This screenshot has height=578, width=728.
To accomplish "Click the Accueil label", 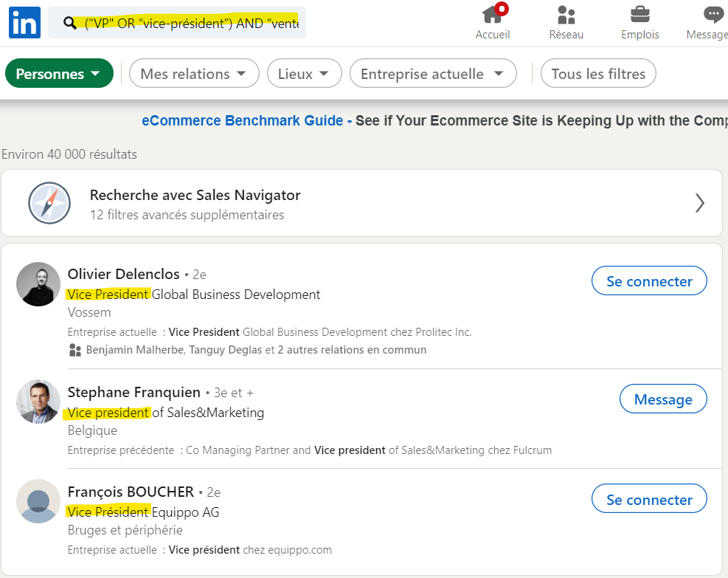I will tap(492, 35).
